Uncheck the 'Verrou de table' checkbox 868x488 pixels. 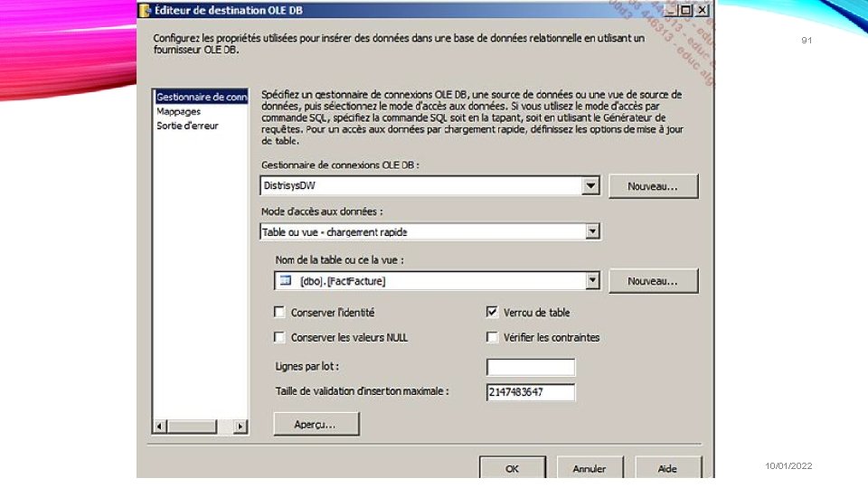pos(492,312)
